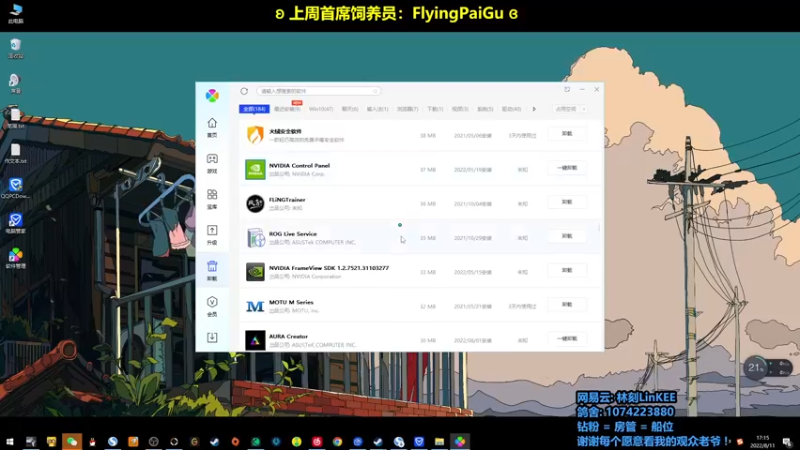This screenshot has height=450, width=800.
Task: Click the NVIDIA FrameView SDK icon
Action: tap(255, 272)
